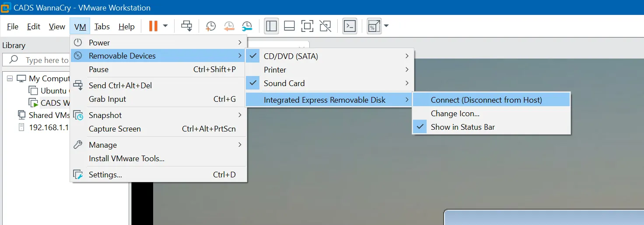The image size is (644, 225).
Task: Open the power options dropdown arrow beside Pause
Action: point(165,26)
